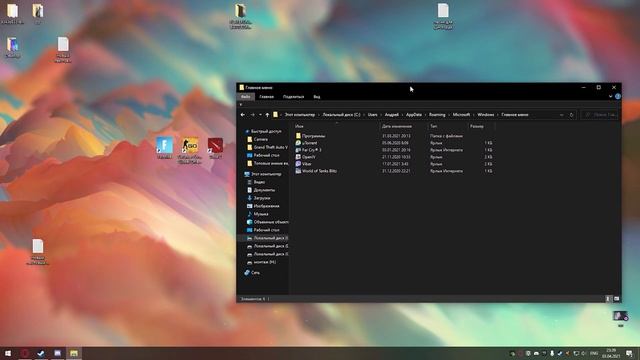Switch to details view in status bar

pos(608,299)
